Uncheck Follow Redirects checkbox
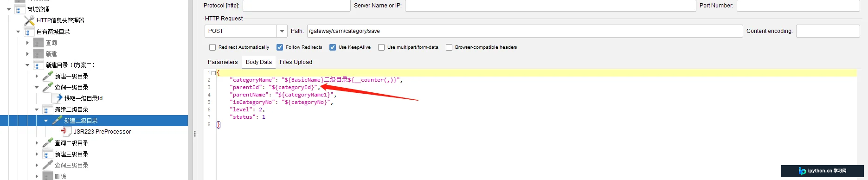Viewport: 868px width, 180px height. 280,47
